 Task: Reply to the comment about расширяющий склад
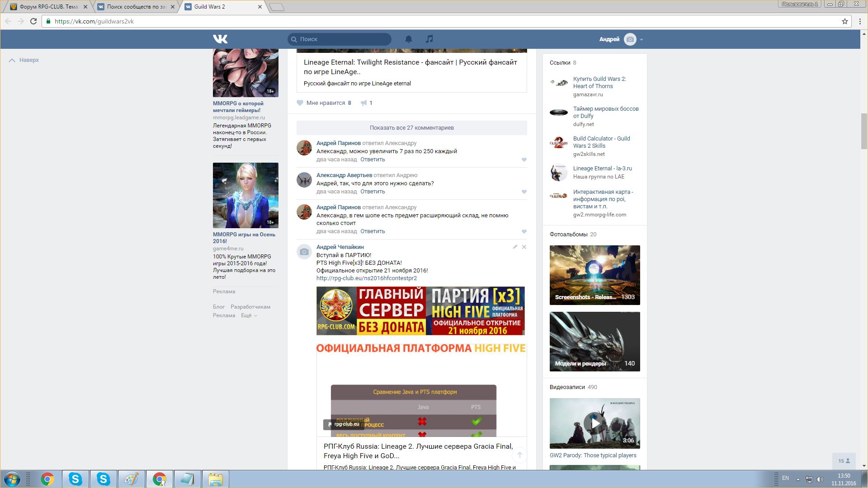[x=373, y=231]
